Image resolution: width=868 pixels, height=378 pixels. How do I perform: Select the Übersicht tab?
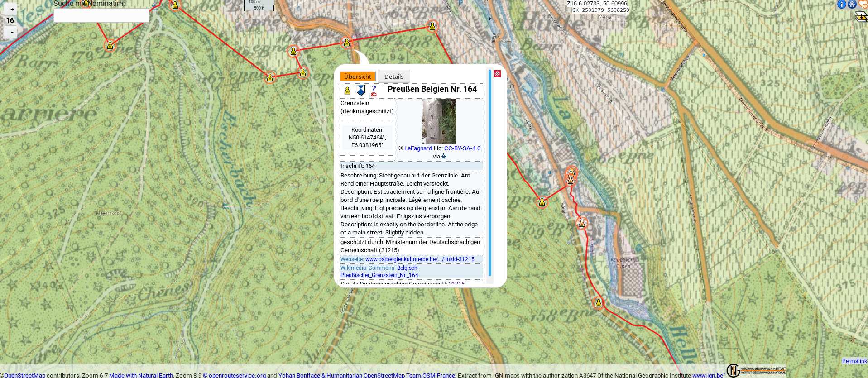[357, 77]
